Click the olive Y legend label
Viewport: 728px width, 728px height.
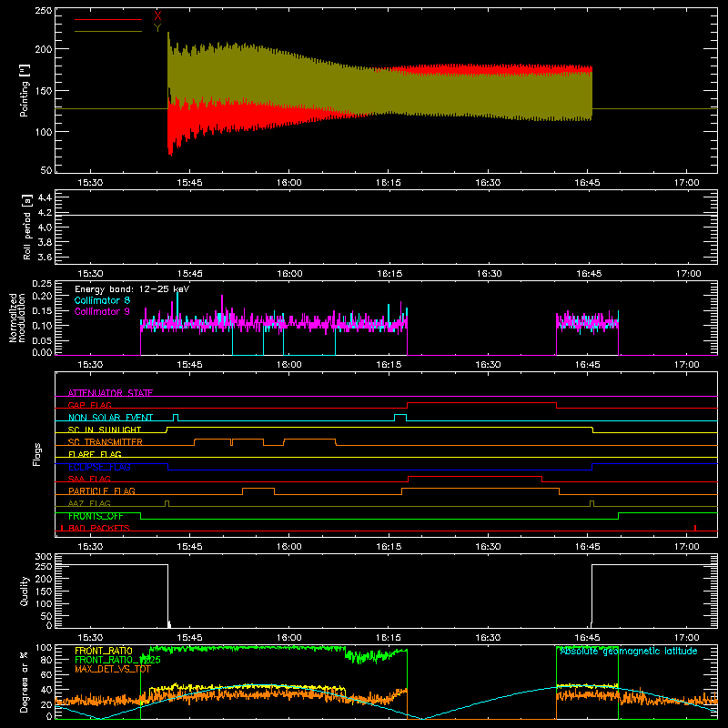tap(157, 28)
